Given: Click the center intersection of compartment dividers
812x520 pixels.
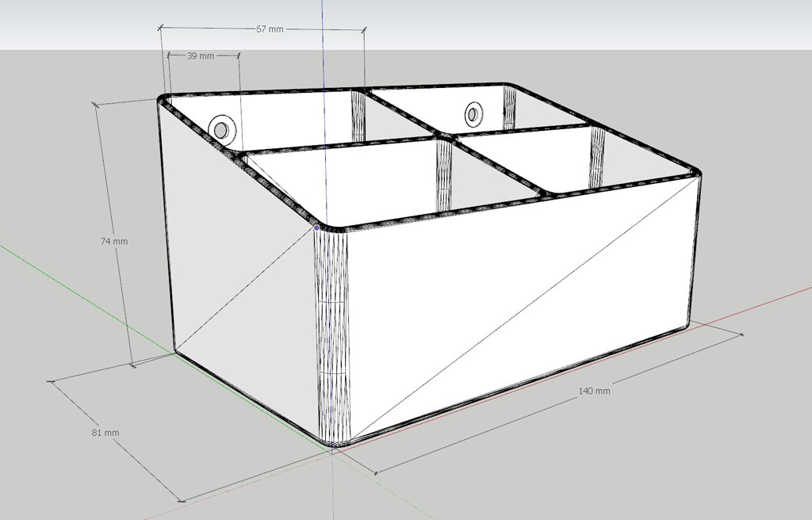Looking at the screenshot, I should tap(445, 135).
